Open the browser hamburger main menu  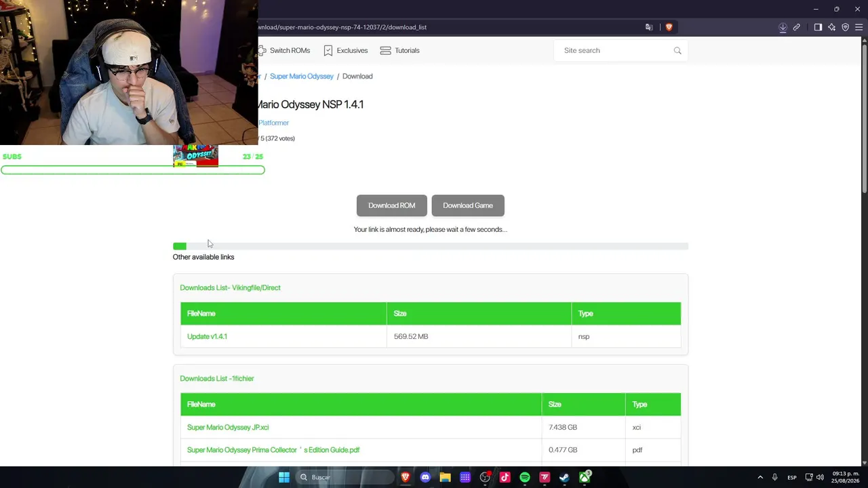click(858, 27)
